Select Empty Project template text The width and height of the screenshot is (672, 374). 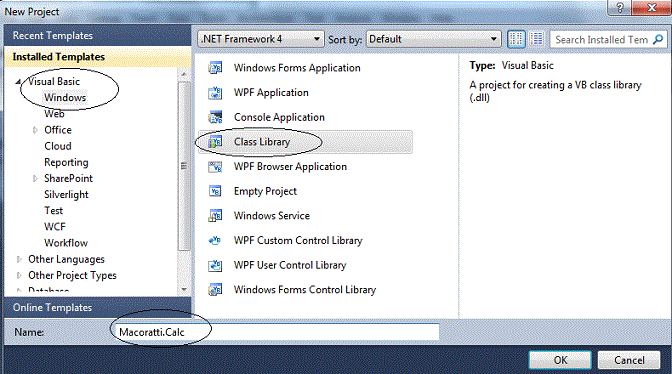coord(265,191)
